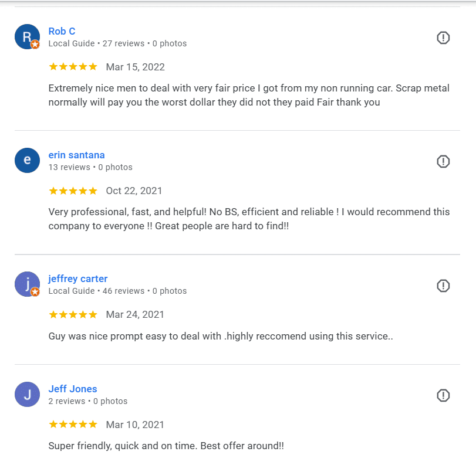Screen dimensions: 476x465
Task: Click the Oct 22, 2021 review date
Action: pos(134,191)
